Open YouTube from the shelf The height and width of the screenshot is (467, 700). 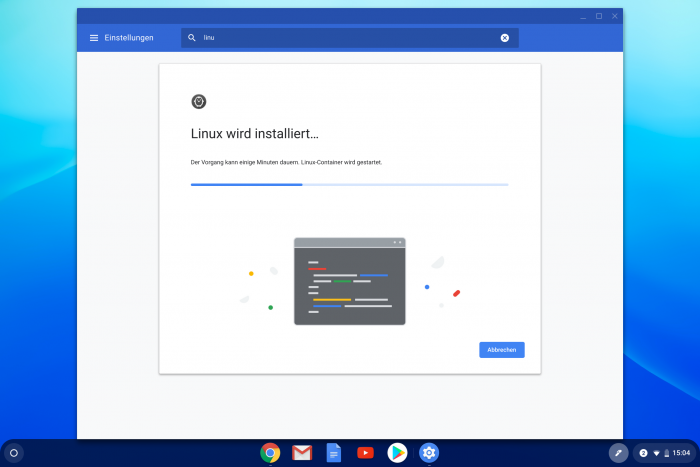tap(365, 453)
